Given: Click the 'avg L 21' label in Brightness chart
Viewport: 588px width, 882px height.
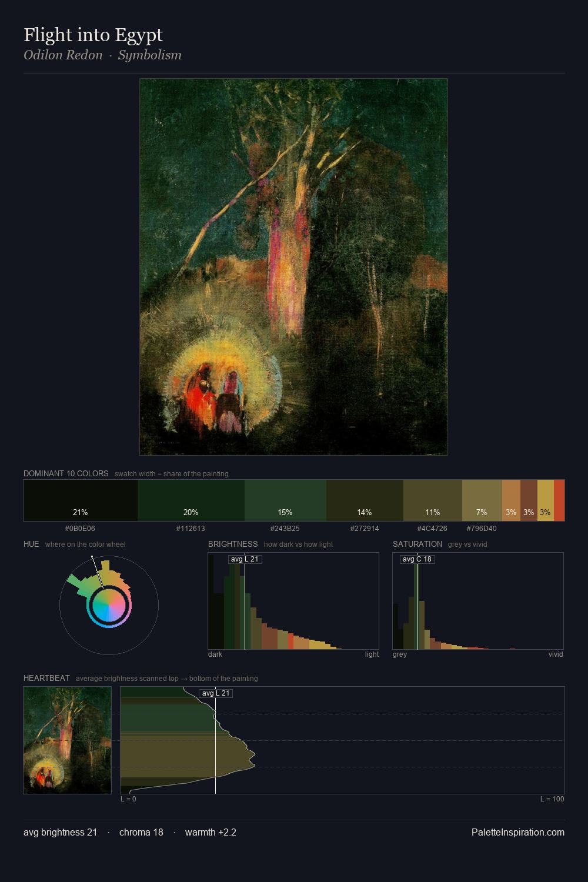Looking at the screenshot, I should [x=245, y=559].
